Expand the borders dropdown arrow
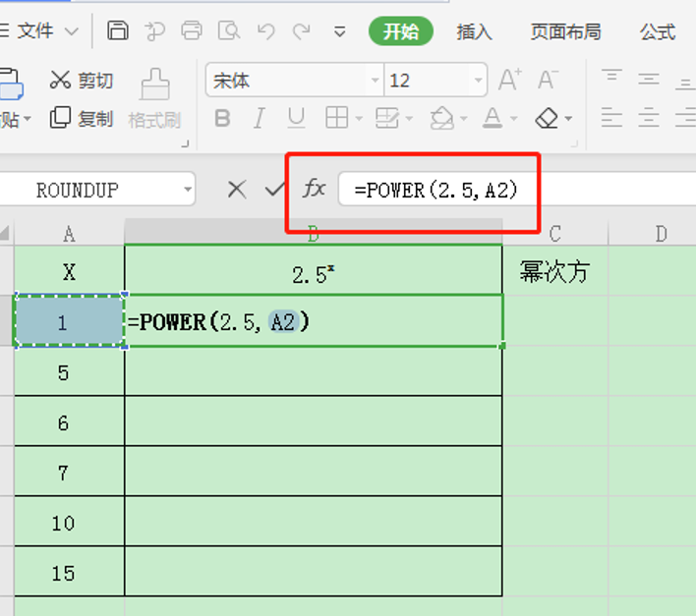 pos(359,119)
